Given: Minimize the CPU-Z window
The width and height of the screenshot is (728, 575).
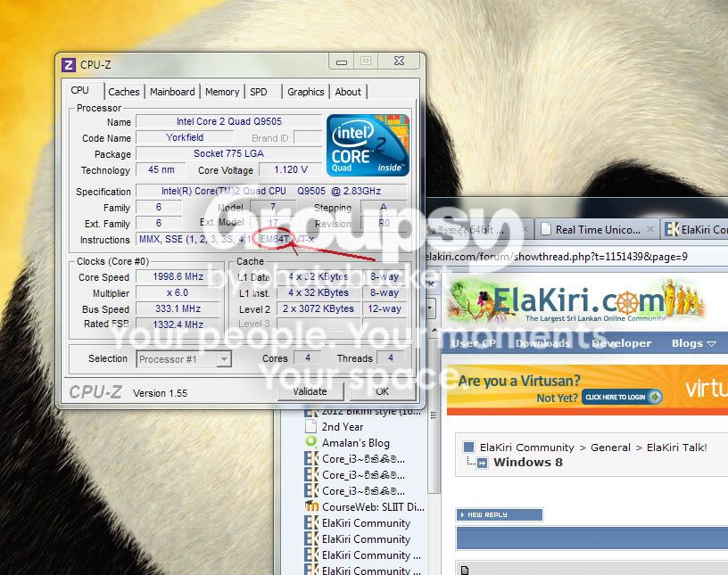Looking at the screenshot, I should tap(342, 61).
